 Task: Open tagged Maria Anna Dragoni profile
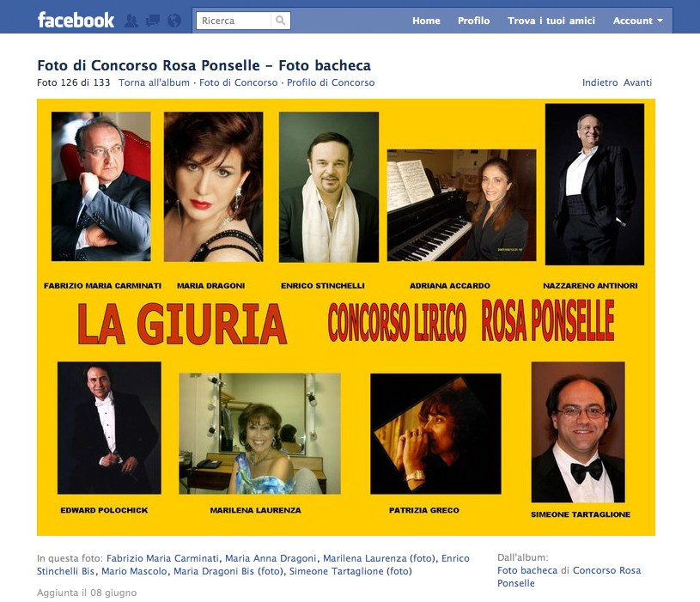point(271,558)
